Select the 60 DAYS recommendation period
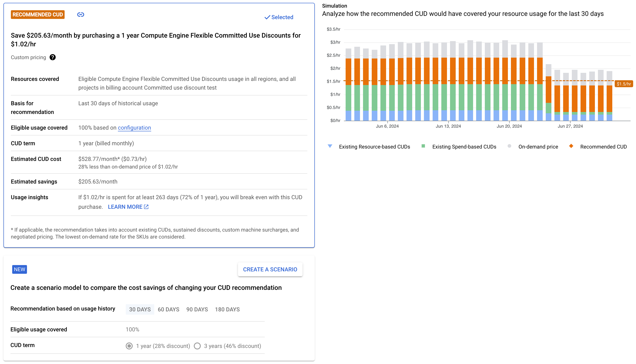The height and width of the screenshot is (364, 636). [168, 309]
